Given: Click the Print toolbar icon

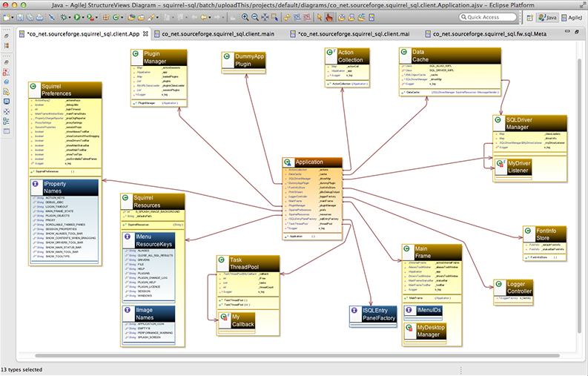Looking at the screenshot, I should (x=40, y=17).
